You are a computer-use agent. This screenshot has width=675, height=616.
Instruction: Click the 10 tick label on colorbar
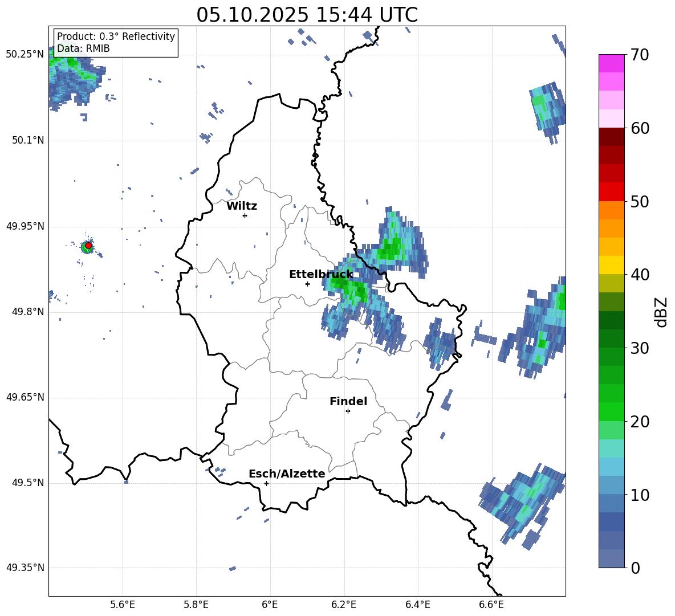click(x=640, y=495)
